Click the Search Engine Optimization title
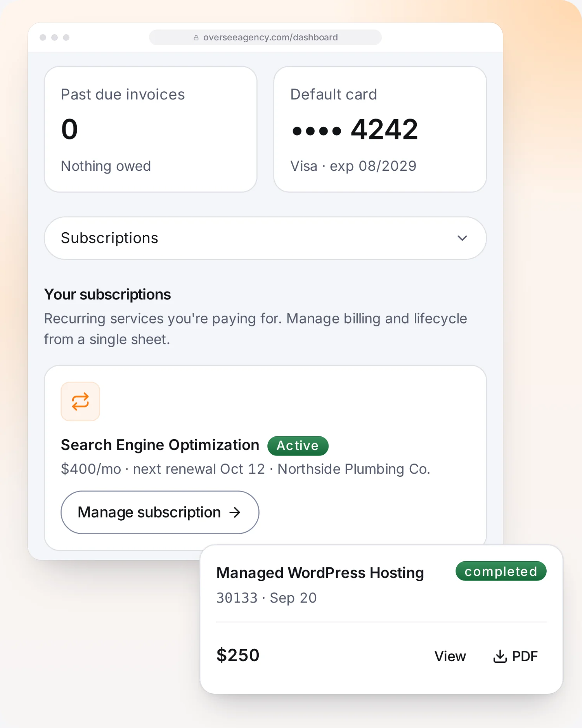The image size is (582, 728). (x=160, y=445)
